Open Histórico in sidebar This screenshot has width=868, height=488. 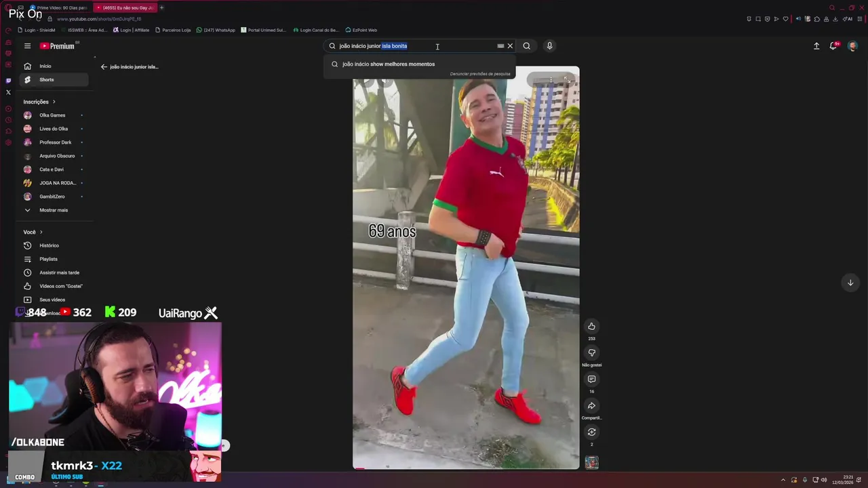click(53, 245)
